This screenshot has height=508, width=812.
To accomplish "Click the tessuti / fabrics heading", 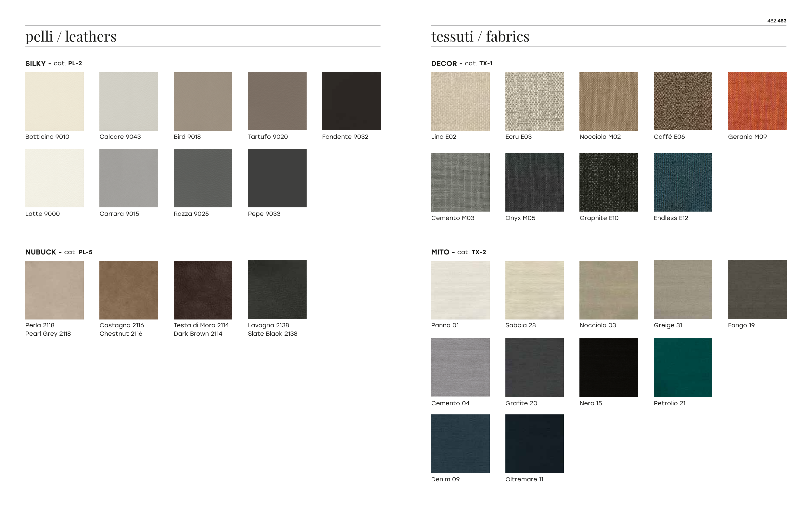I will 480,36.
